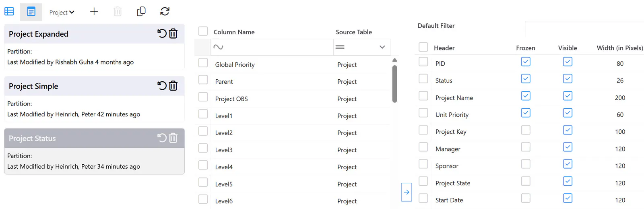The image size is (644, 209).
Task: Click the Width value 80 for PID
Action: 620,64
